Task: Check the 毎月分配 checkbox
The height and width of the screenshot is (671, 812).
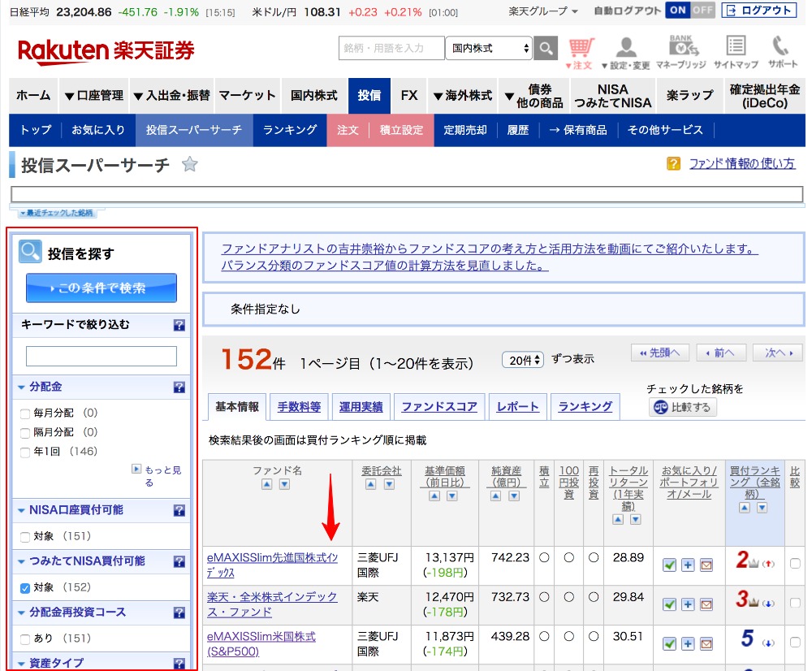Action: point(25,413)
